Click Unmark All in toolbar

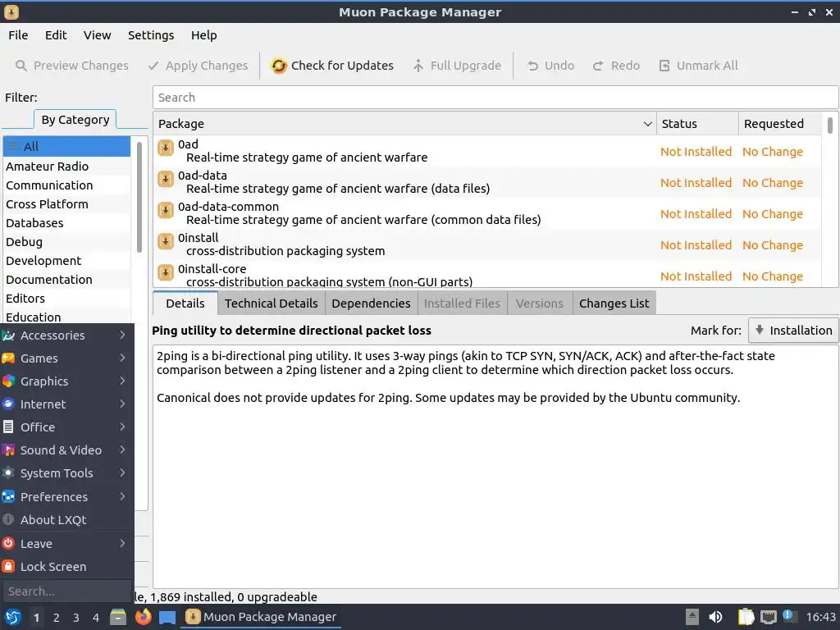click(x=698, y=66)
